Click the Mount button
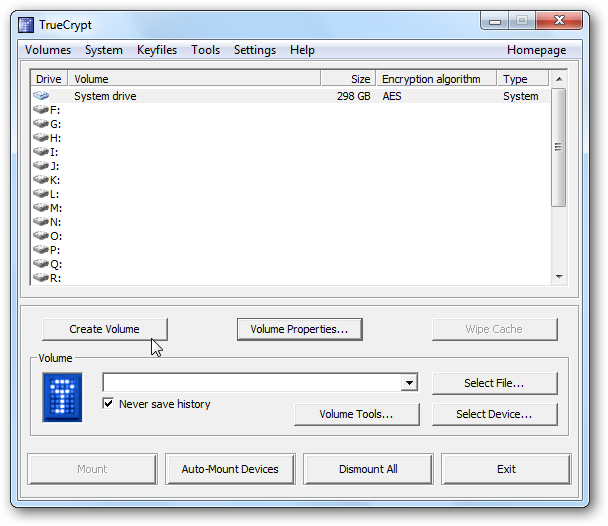The height and width of the screenshot is (526, 608). coord(92,469)
